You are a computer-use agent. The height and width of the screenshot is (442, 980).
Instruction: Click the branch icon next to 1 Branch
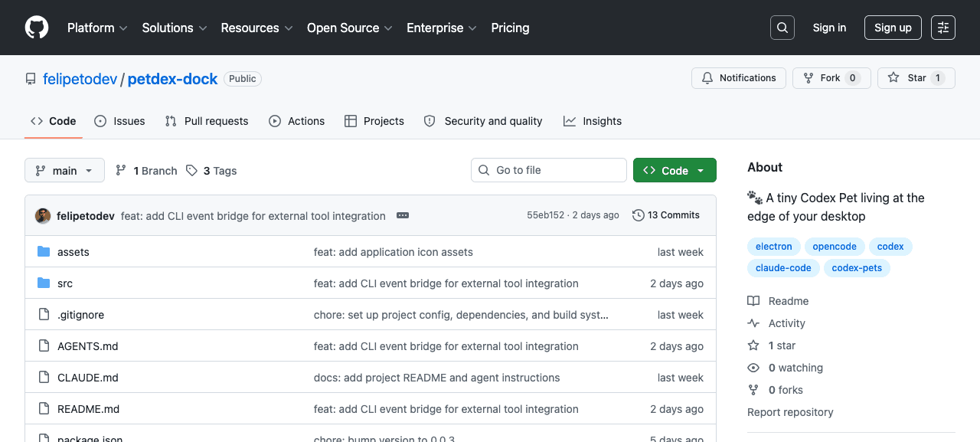(x=121, y=170)
